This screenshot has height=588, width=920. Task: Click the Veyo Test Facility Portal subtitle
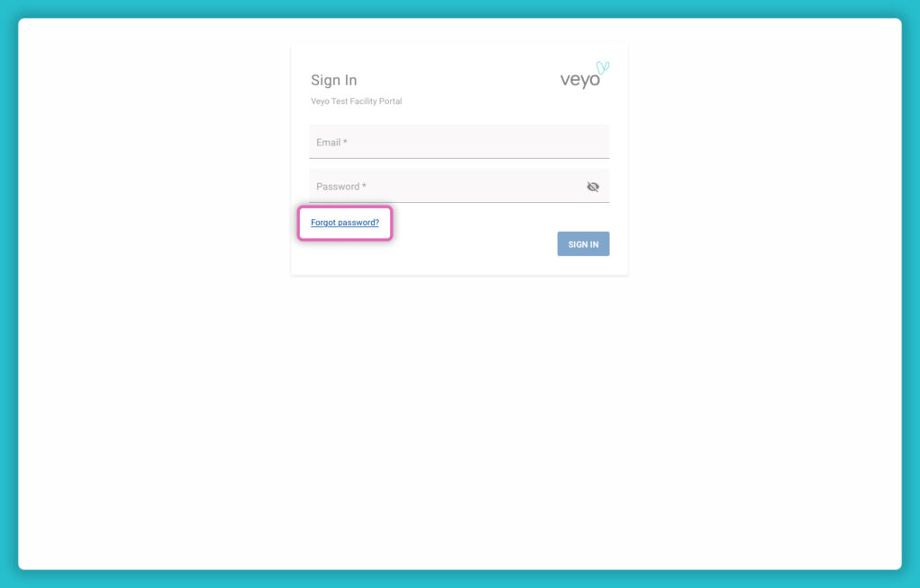[356, 101]
